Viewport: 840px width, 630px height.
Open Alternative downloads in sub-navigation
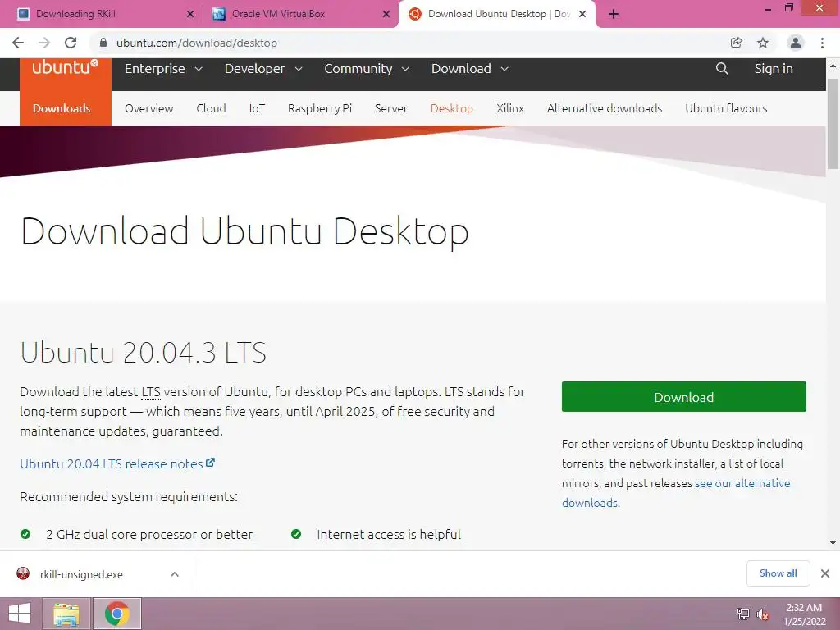[605, 108]
